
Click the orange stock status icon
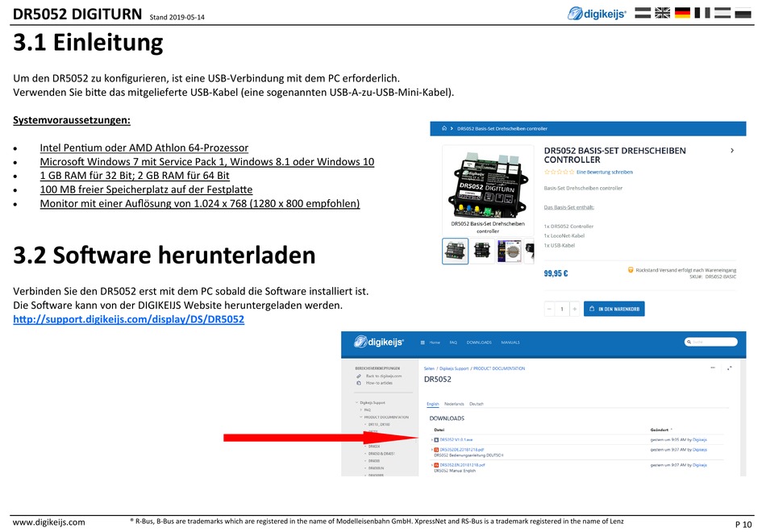pyautogui.click(x=631, y=270)
